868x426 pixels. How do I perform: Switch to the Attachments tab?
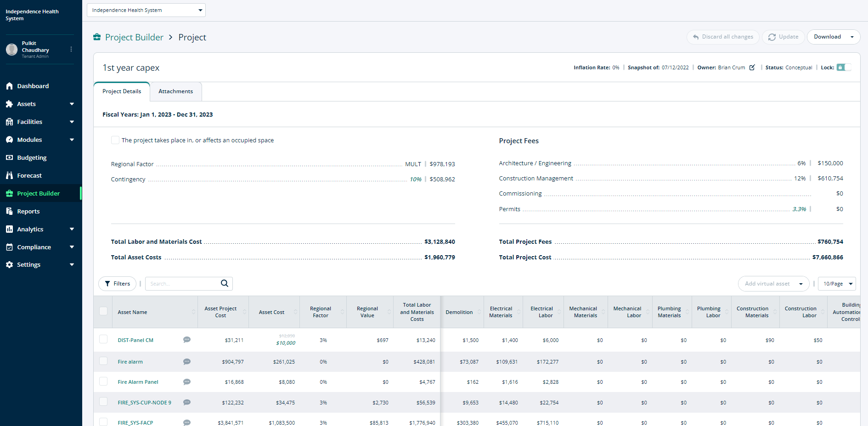coord(175,91)
